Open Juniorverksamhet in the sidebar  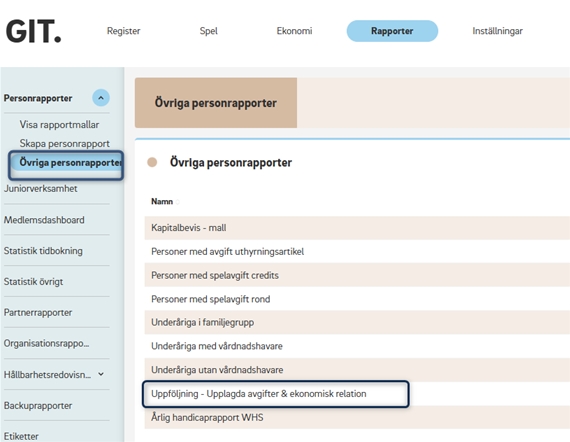(x=41, y=189)
